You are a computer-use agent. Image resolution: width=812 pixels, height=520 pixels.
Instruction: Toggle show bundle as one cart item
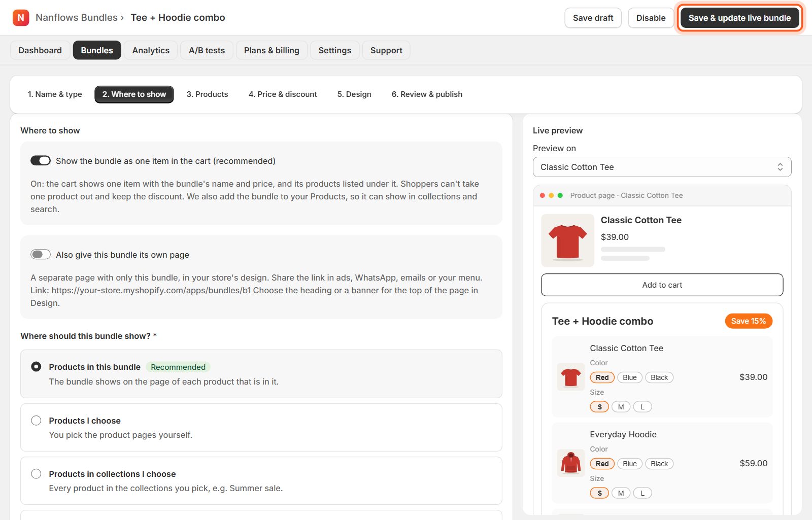click(x=41, y=161)
